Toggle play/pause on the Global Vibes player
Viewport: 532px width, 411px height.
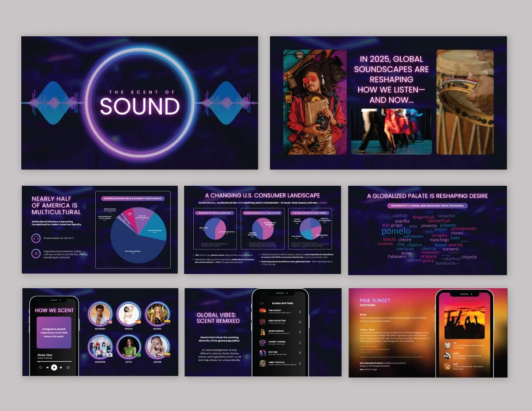pyautogui.click(x=54, y=368)
